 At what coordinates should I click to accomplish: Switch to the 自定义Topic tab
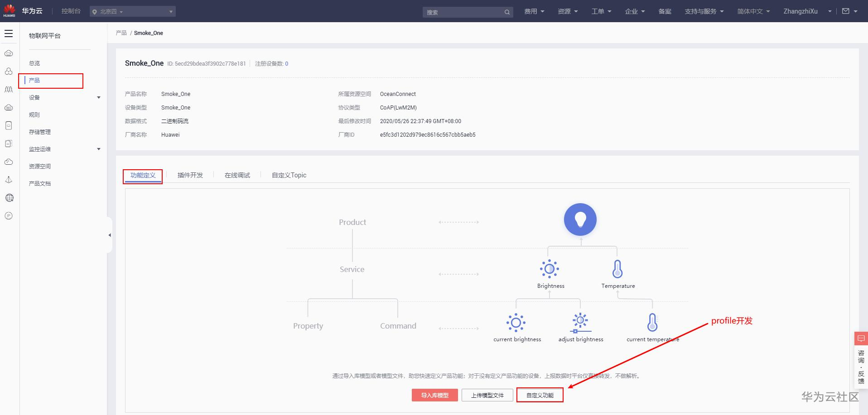289,176
